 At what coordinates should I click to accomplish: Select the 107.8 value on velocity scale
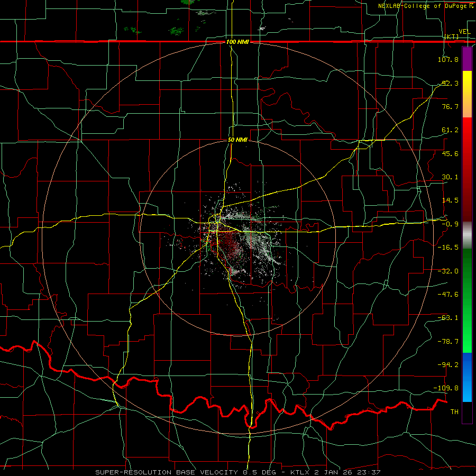coord(448,59)
